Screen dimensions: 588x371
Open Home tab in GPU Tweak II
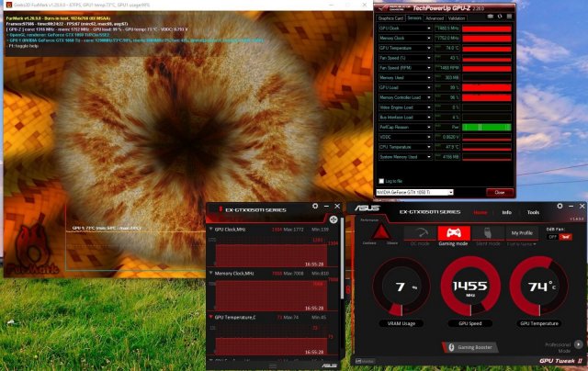(x=480, y=212)
